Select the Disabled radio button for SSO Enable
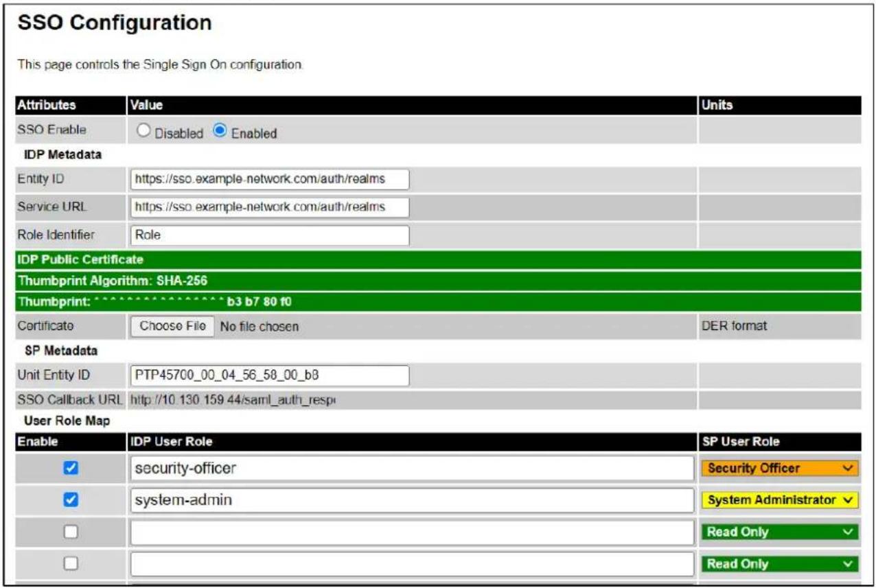 pyautogui.click(x=144, y=132)
